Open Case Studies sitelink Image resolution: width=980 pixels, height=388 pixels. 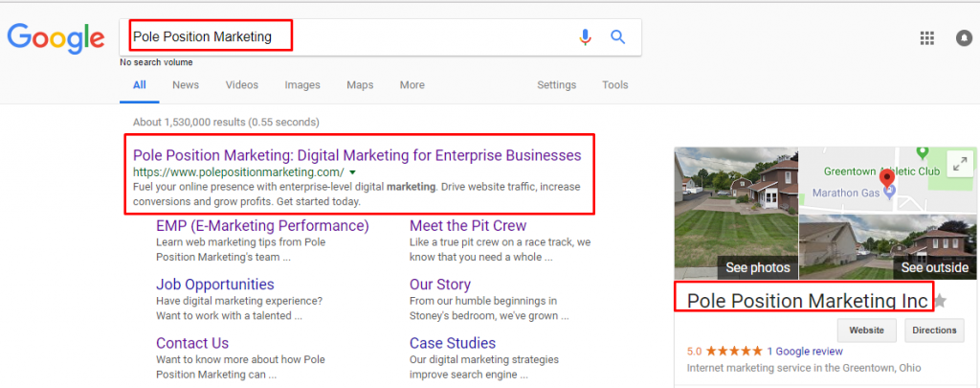point(453,343)
